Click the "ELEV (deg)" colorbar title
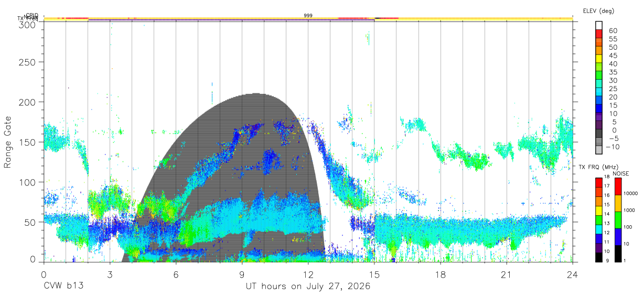The width and height of the screenshot is (644, 297). [598, 10]
